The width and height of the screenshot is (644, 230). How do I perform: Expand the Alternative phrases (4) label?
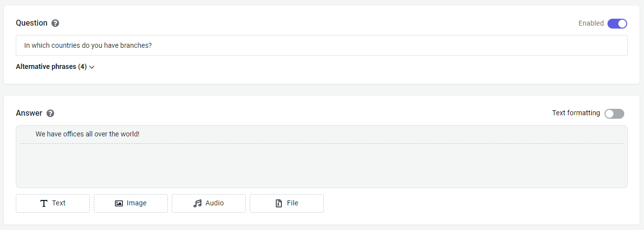tap(51, 66)
